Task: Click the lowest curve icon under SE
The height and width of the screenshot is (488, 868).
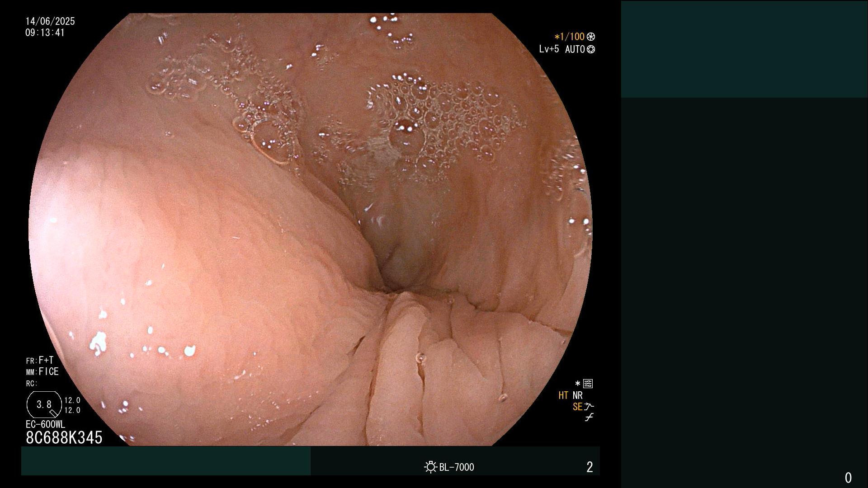Action: (589, 417)
